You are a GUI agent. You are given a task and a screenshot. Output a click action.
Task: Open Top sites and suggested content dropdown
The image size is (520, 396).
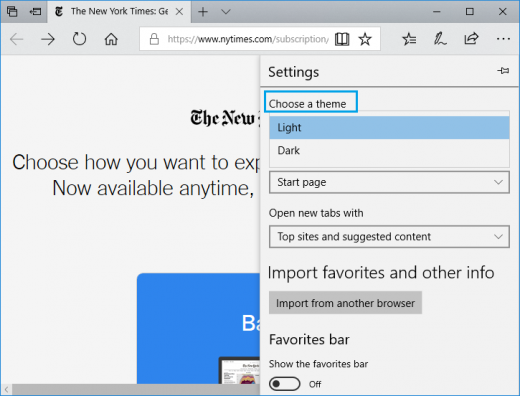(389, 237)
